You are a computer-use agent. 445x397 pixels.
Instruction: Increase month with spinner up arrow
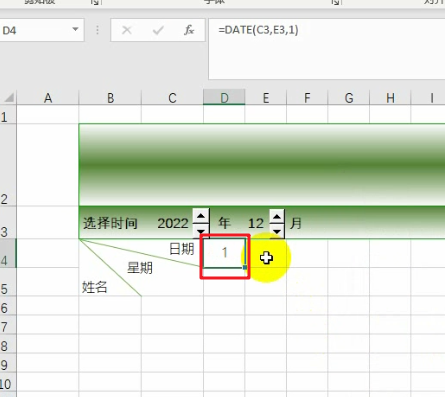pos(277,217)
